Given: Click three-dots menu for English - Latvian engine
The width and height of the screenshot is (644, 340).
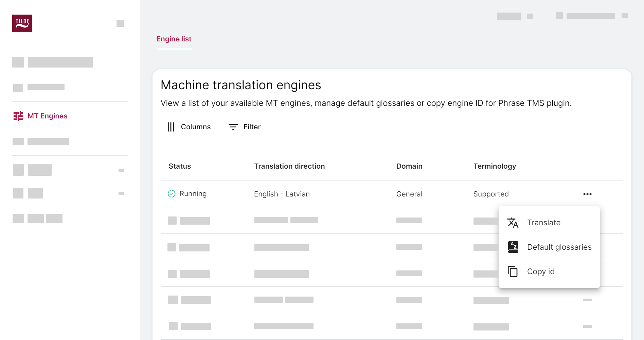Looking at the screenshot, I should (587, 194).
